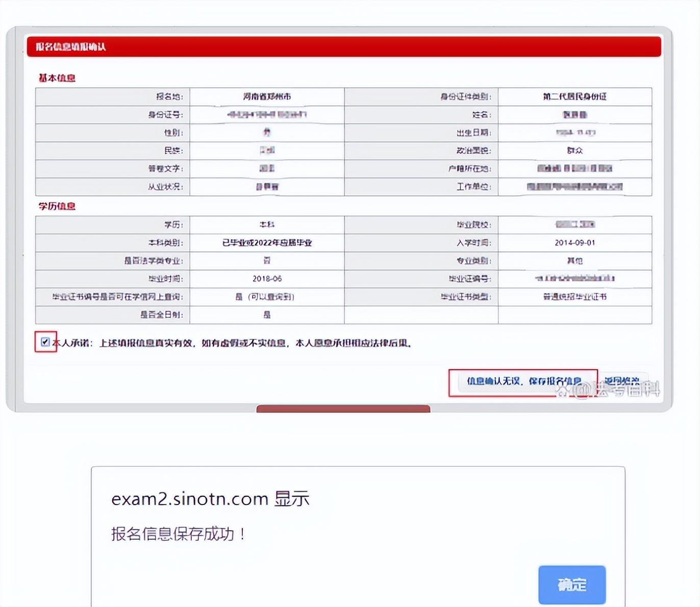Toggle the 本人承诺 declaration checkbox
Screen dimensions: 700x607
(45, 342)
